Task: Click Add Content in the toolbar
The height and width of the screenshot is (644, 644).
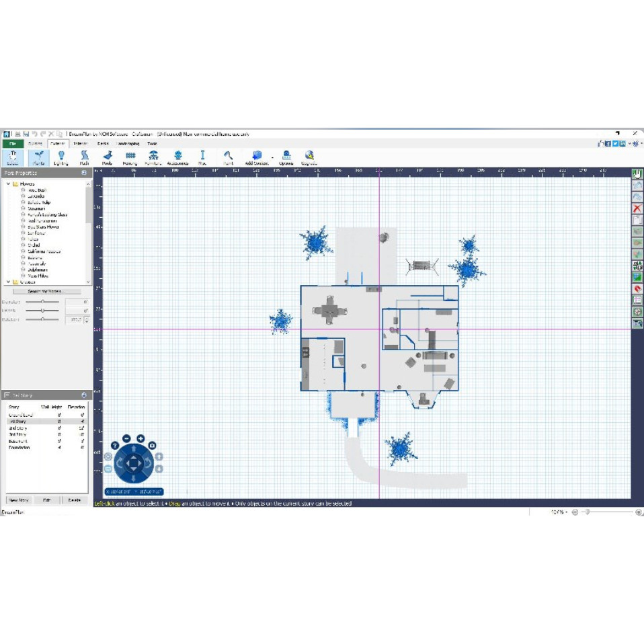Action: point(257,158)
